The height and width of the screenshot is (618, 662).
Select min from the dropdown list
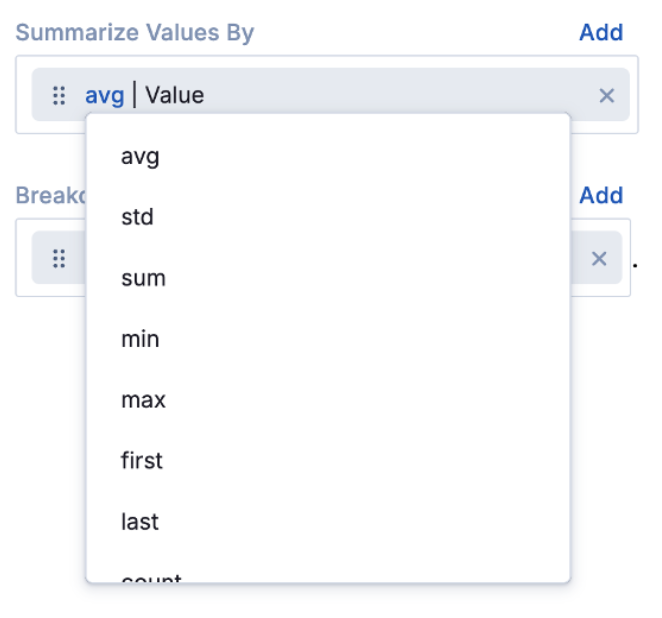coord(140,339)
